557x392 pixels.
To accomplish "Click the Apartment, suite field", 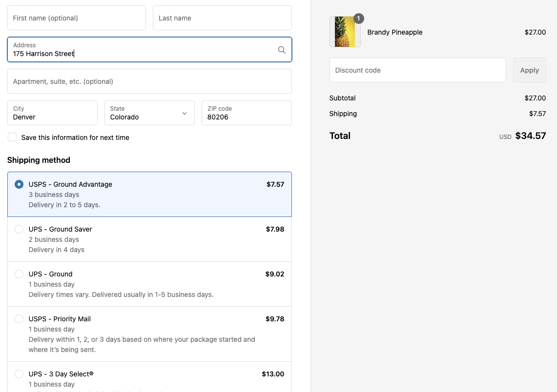I will (149, 81).
